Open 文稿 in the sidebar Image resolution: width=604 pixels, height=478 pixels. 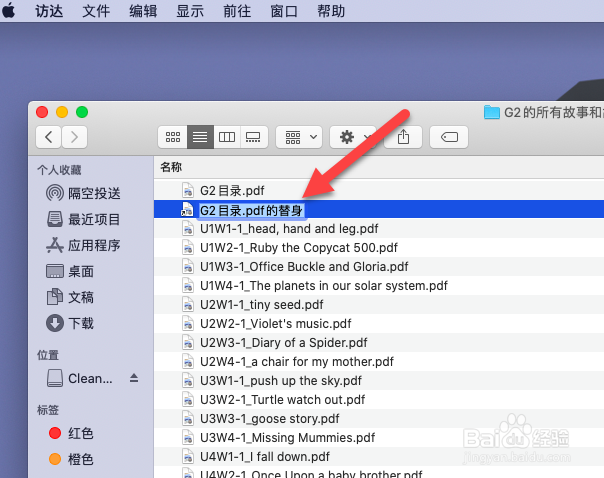(x=70, y=297)
